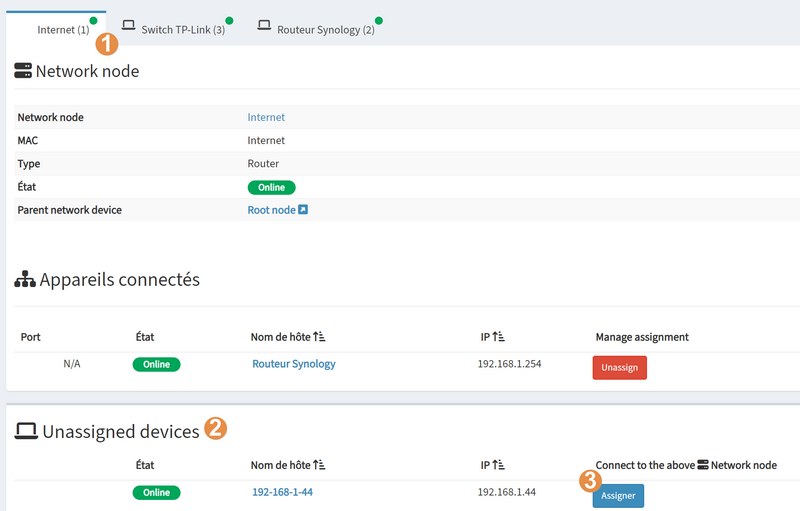
Task: Open the 192-168-1-44 hostname link
Action: click(x=282, y=492)
